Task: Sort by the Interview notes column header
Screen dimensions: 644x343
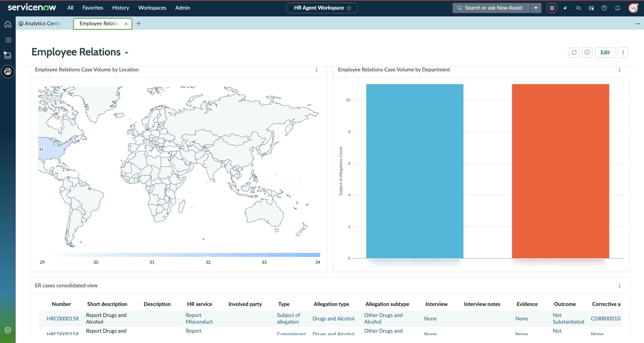Action: [x=482, y=304]
